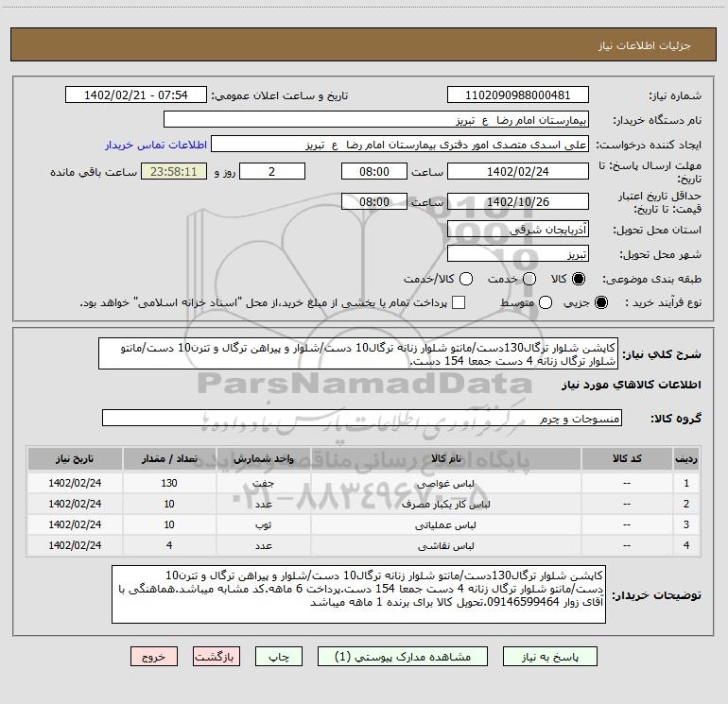Click the deadline hour 08:00 field beside 1402/02/24
The height and width of the screenshot is (704, 728).
pyautogui.click(x=374, y=171)
